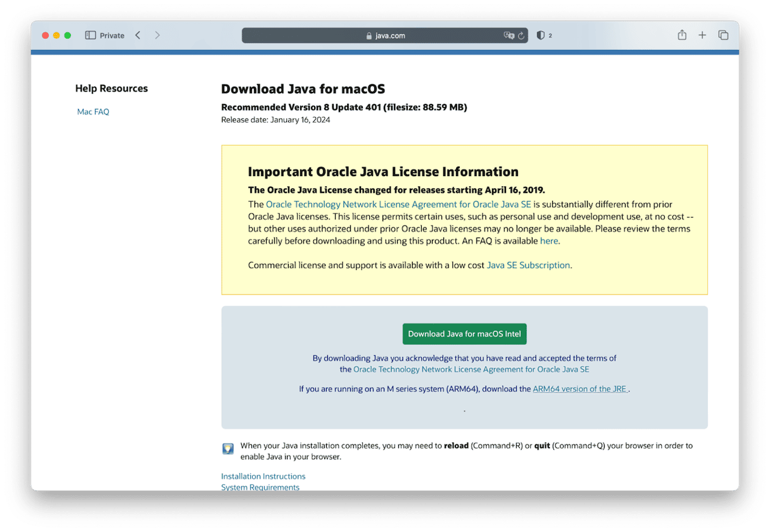View the privacy report shield
The image size is (770, 532).
(x=541, y=35)
